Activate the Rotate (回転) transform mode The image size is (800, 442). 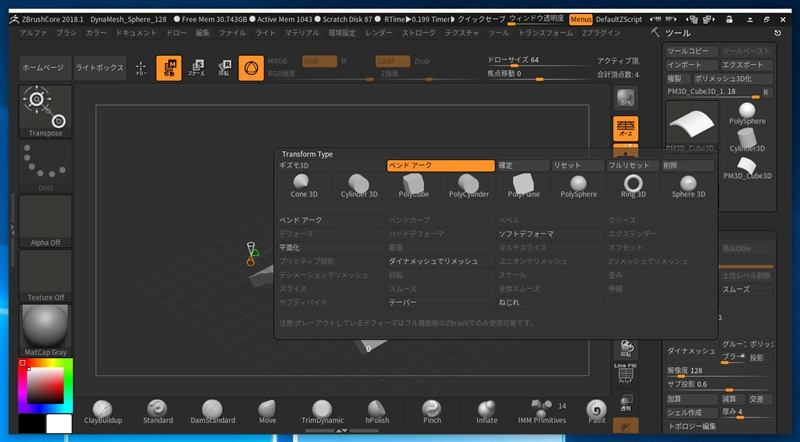pyautogui.click(x=224, y=68)
